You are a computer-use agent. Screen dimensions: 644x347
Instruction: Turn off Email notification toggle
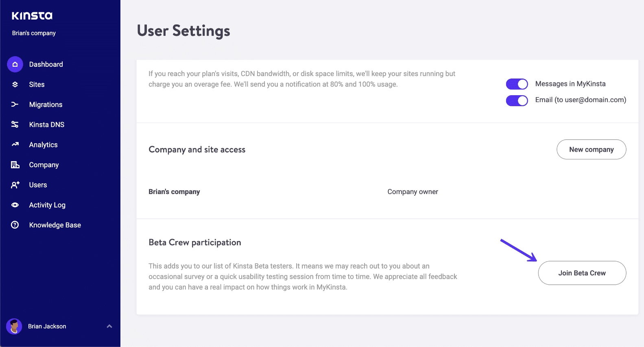click(x=517, y=100)
